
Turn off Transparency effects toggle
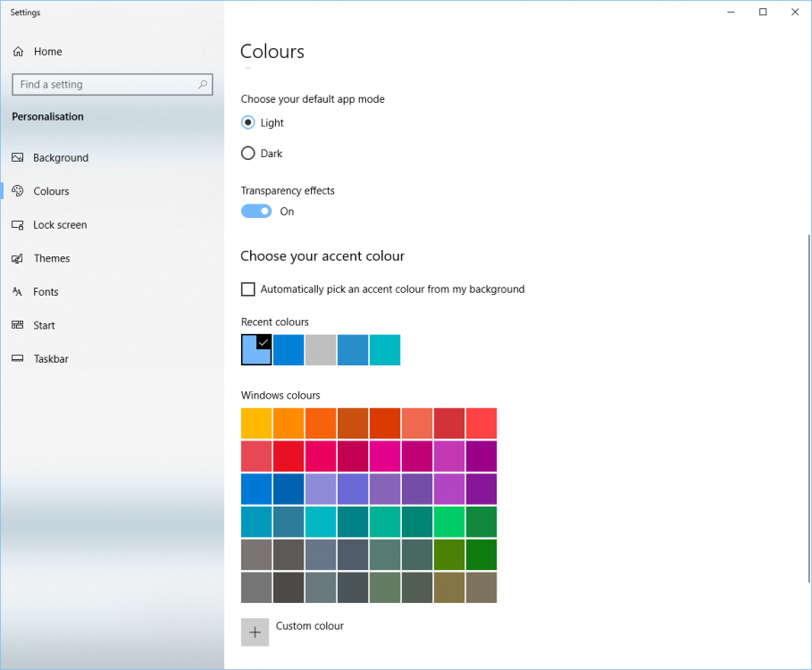coord(256,212)
